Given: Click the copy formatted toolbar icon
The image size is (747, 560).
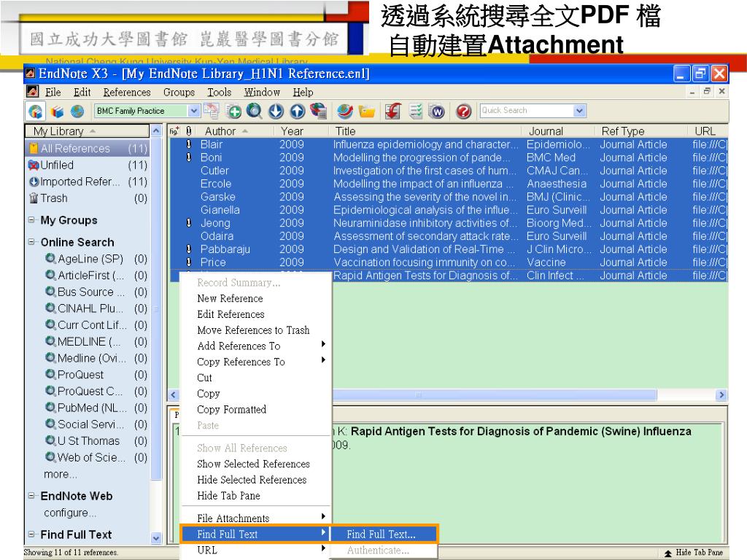Looking at the screenshot, I should click(x=212, y=111).
